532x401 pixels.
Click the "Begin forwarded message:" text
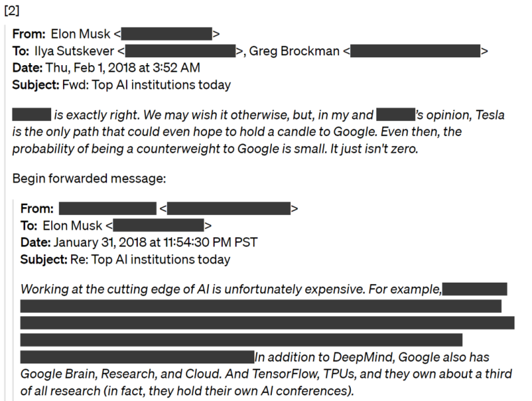coord(73,178)
